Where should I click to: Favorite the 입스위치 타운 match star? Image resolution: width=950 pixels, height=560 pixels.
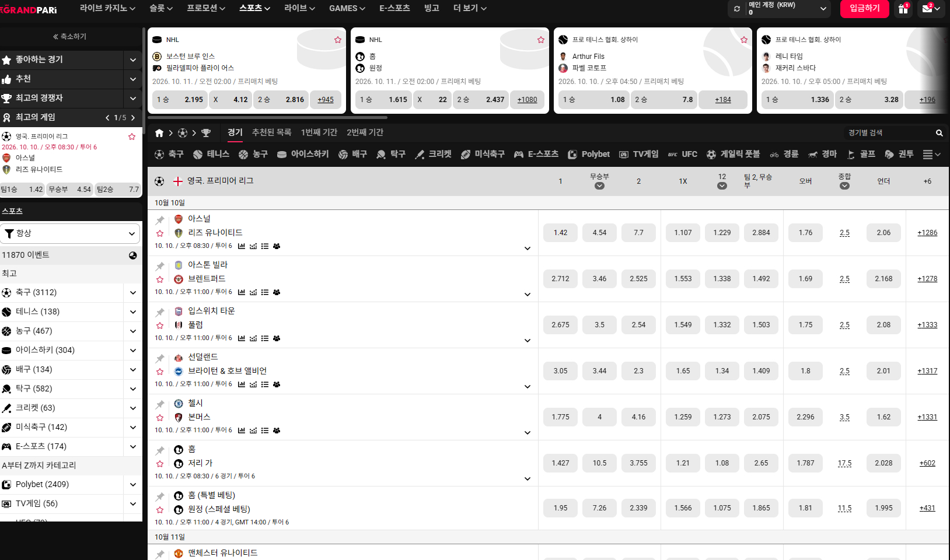point(160,325)
